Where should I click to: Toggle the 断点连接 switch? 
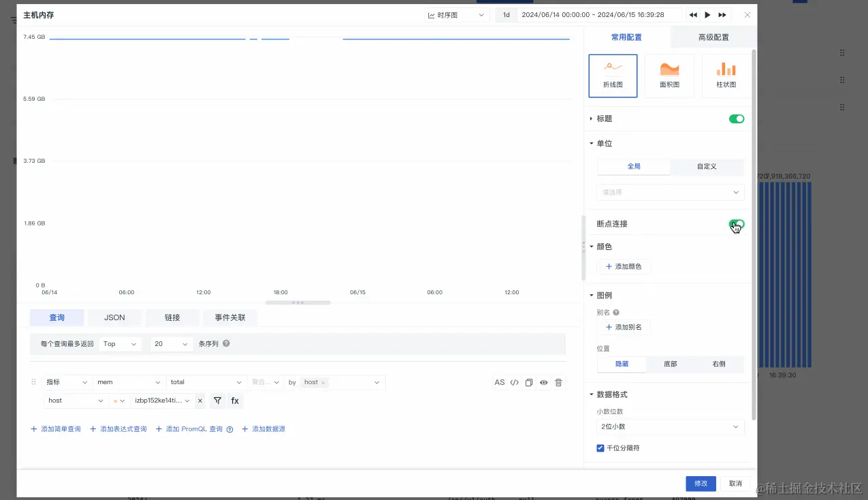736,223
